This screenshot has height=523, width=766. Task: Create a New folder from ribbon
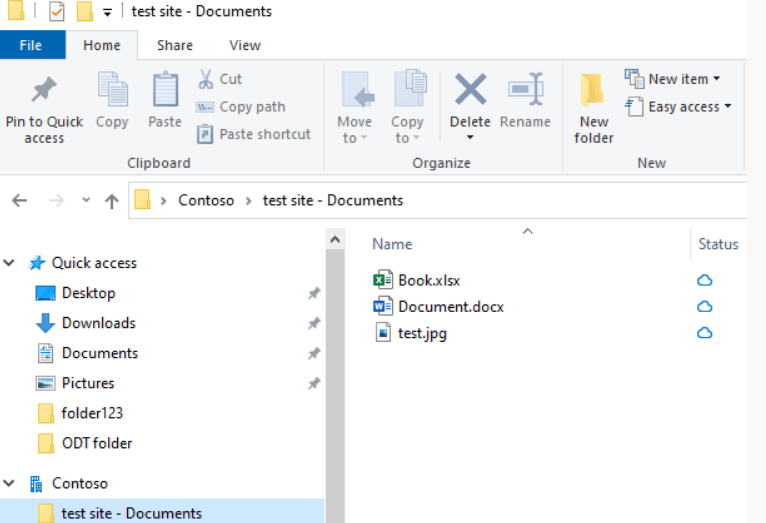(594, 108)
